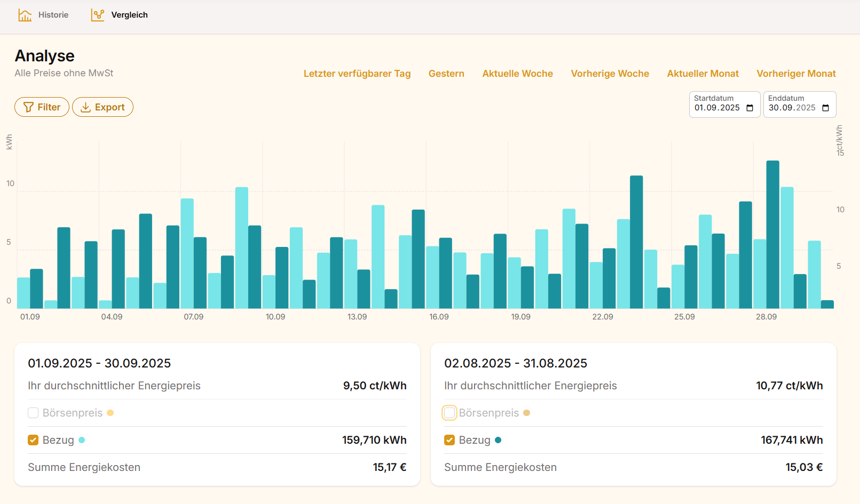
Task: Click the funnel icon in Filter button
Action: pos(28,107)
